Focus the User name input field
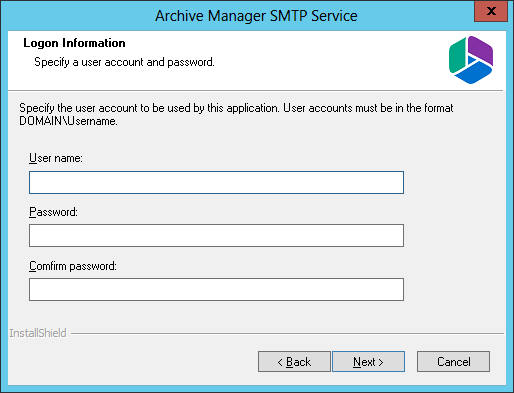This screenshot has width=514, height=393. coord(216,182)
